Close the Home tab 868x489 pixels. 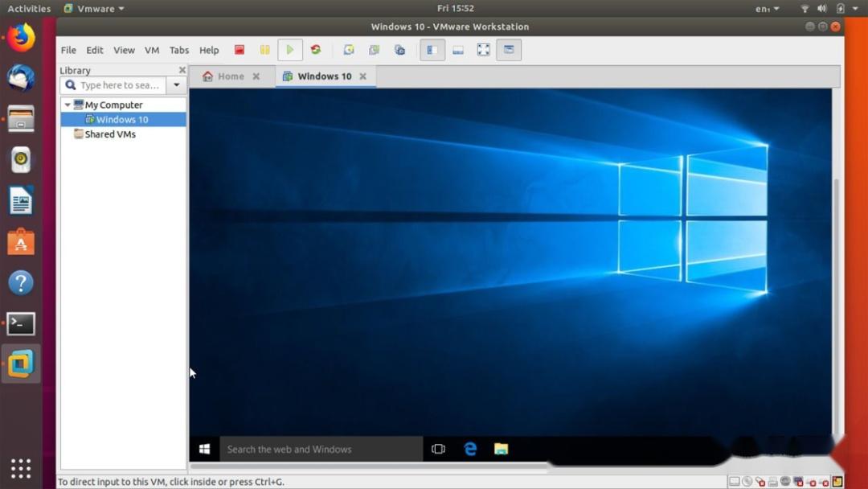[x=256, y=76]
